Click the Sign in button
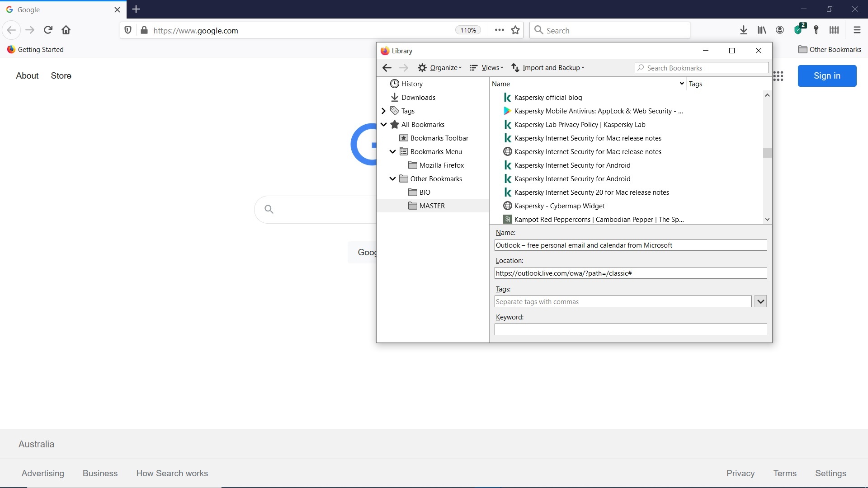The height and width of the screenshot is (488, 868). tap(827, 76)
